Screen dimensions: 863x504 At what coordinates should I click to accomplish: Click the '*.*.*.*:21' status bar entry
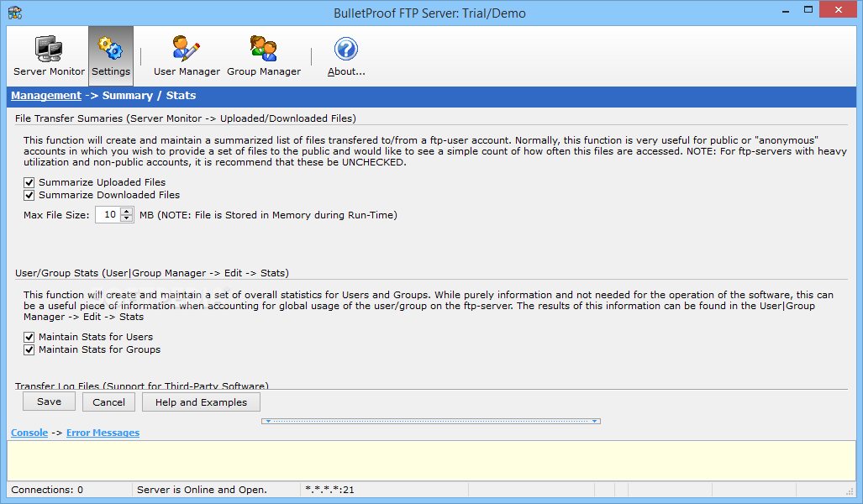click(x=329, y=490)
